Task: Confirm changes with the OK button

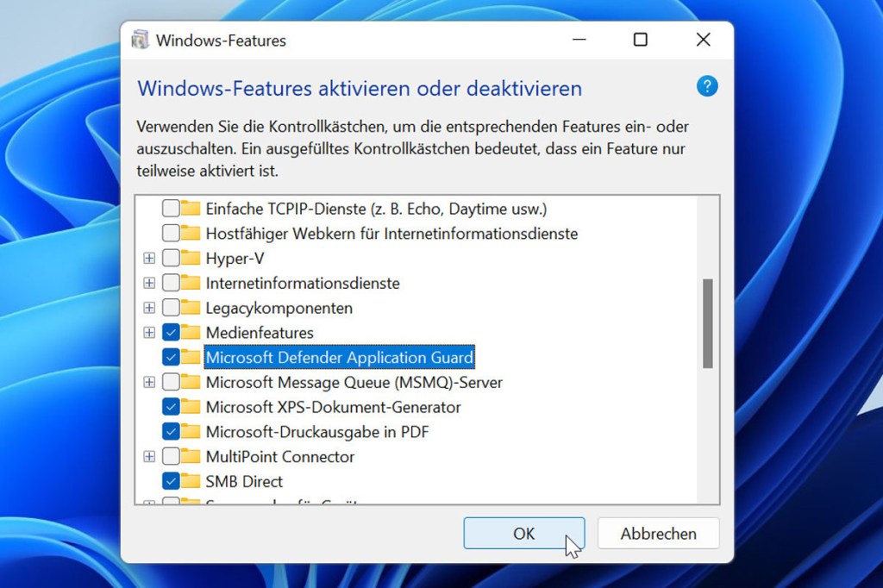Action: (x=523, y=533)
